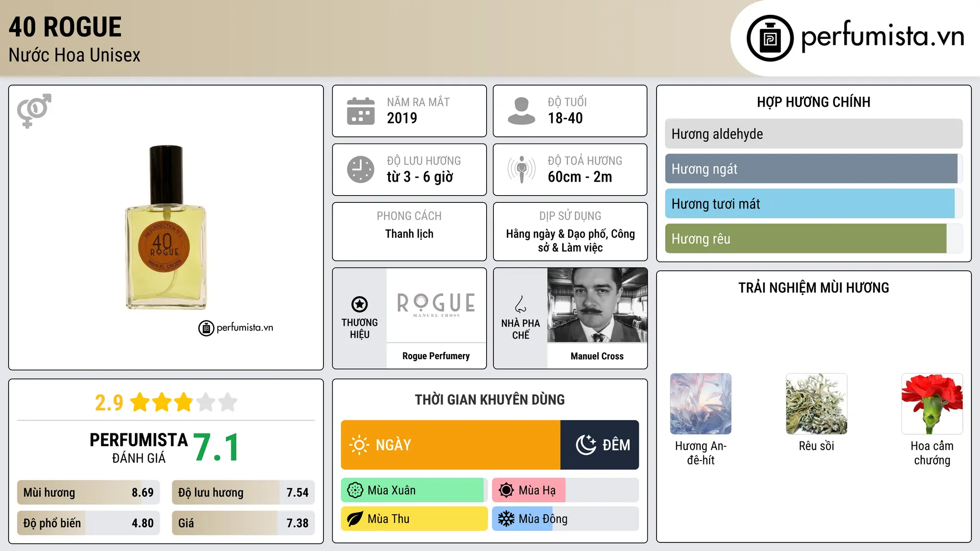Select the Hoa cẩm chướng note image
This screenshot has width=980, height=551.
(x=932, y=404)
